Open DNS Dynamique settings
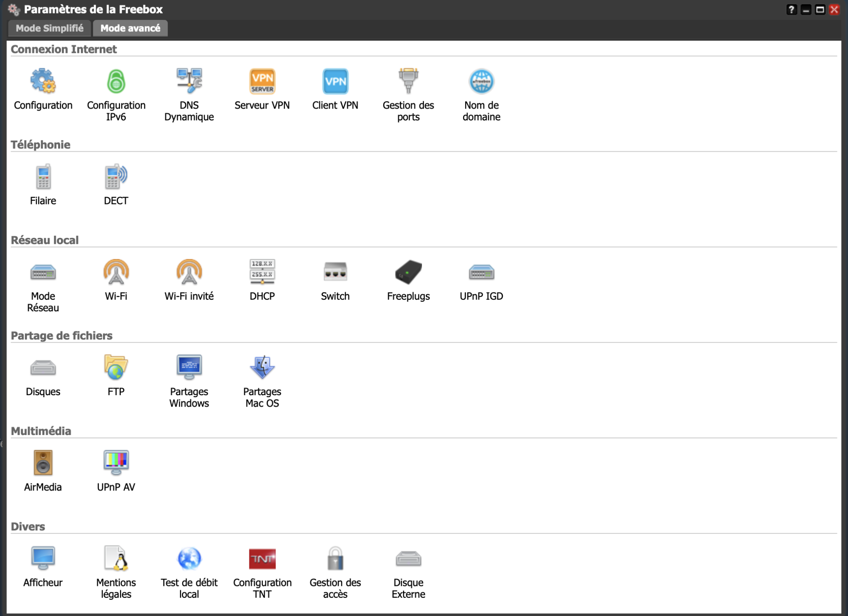The image size is (848, 616). coord(189,81)
